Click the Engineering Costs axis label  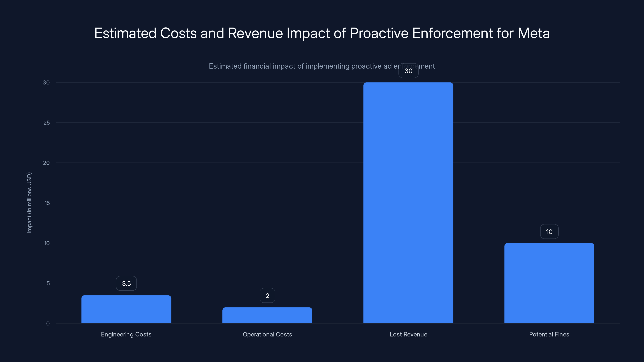[126, 334]
